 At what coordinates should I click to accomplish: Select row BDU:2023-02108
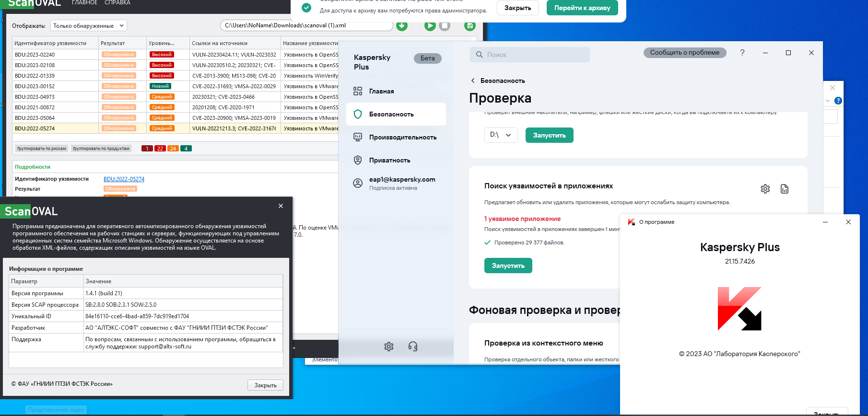tap(176, 65)
